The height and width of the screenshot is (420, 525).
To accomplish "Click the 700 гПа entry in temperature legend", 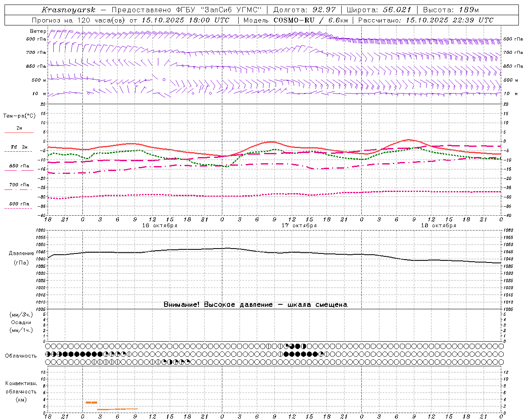I will pyautogui.click(x=19, y=185).
